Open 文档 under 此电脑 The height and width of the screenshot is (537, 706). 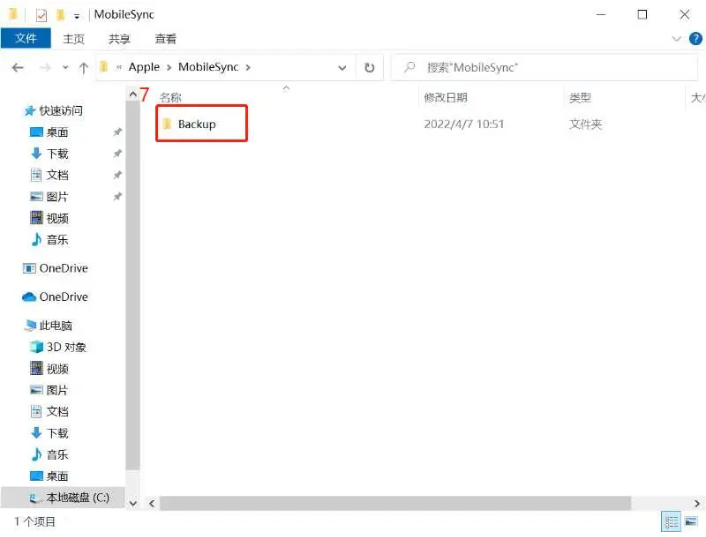50,411
